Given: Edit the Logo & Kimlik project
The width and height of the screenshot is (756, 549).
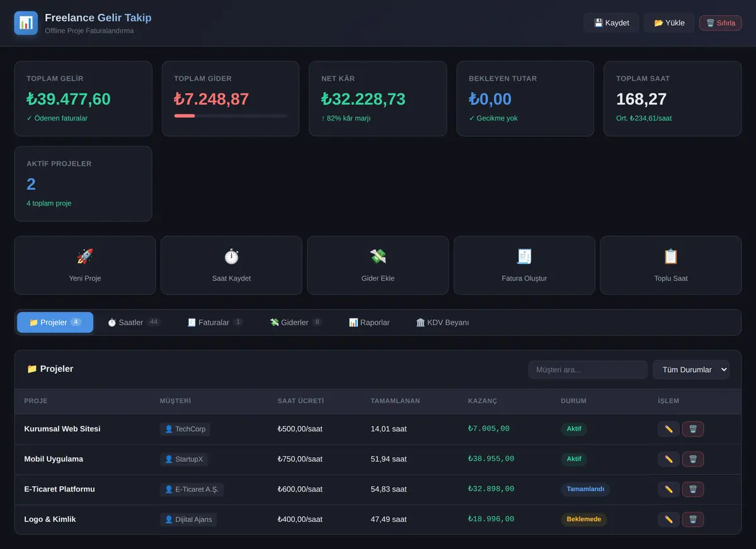Looking at the screenshot, I should pyautogui.click(x=668, y=519).
